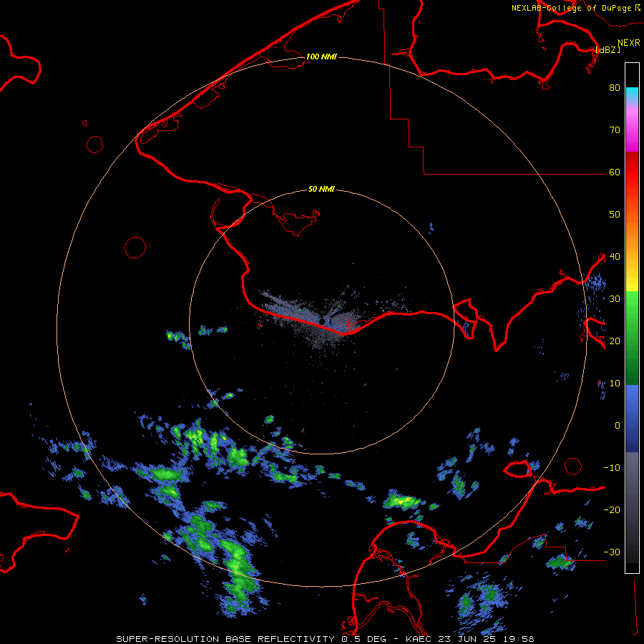644x644 pixels.
Task: Click the -20 value on the dBZ scale
Action: tap(612, 510)
